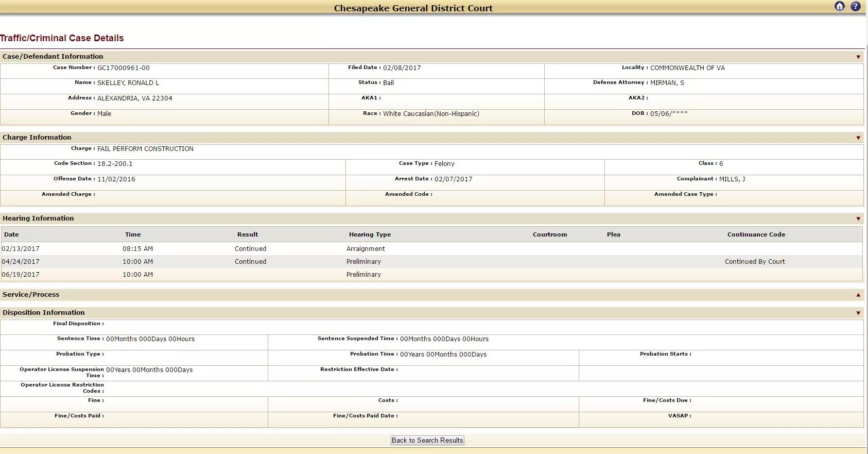Click Chesapeake General District Court title
The height and width of the screenshot is (454, 868).
413,8
